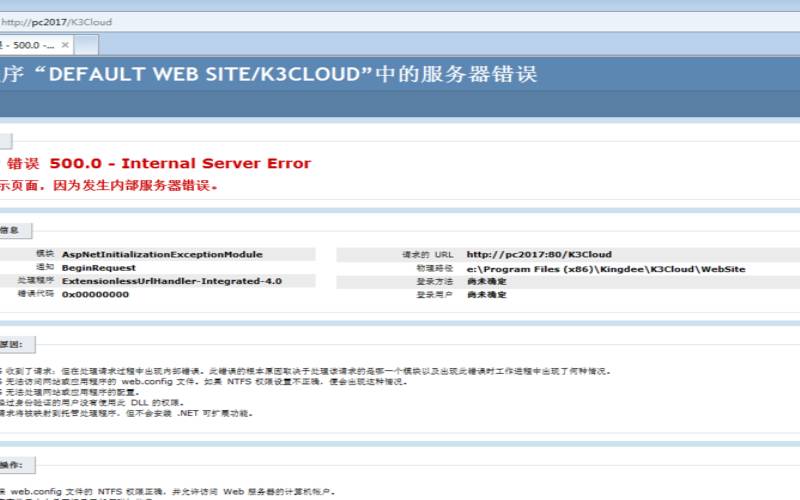Click the 请求的 URL label
The image size is (800, 500).
(x=428, y=254)
